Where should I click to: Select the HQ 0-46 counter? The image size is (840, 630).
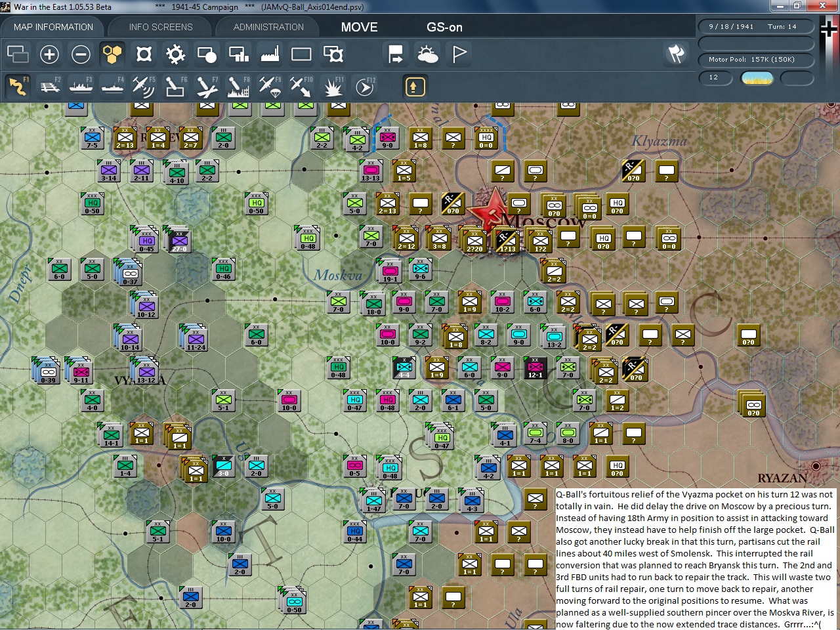point(223,270)
